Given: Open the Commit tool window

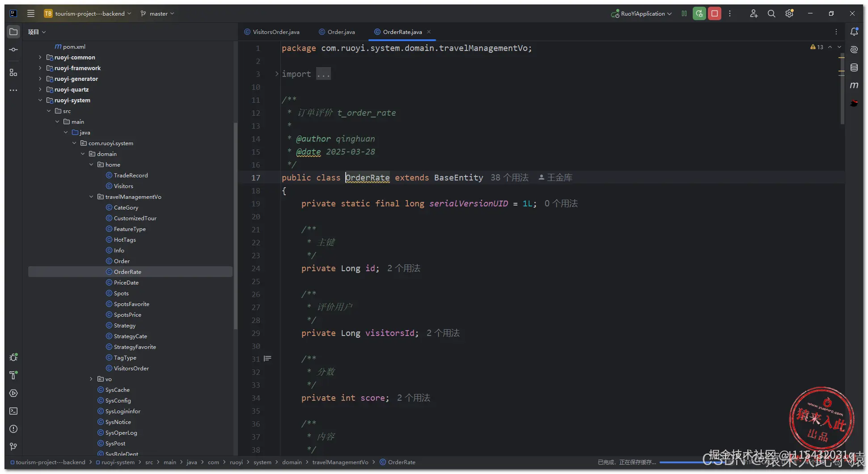Looking at the screenshot, I should [x=13, y=50].
